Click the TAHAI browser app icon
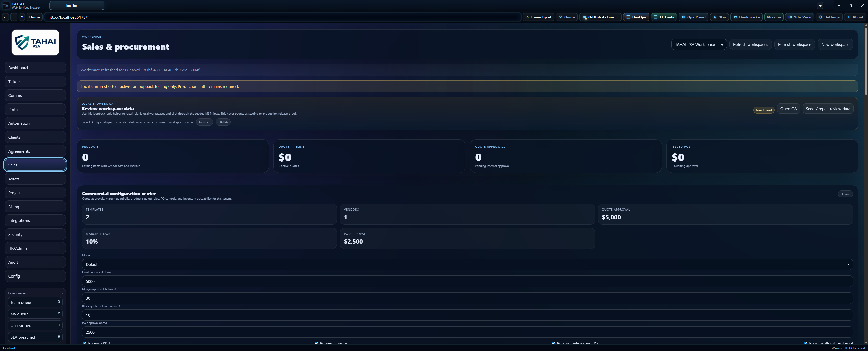868x351 pixels. (6, 5)
